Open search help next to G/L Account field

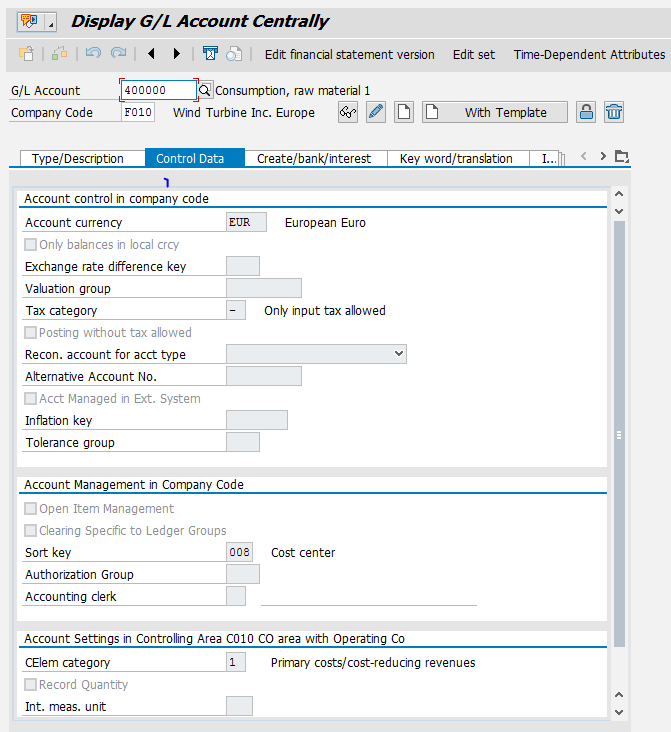pos(205,90)
